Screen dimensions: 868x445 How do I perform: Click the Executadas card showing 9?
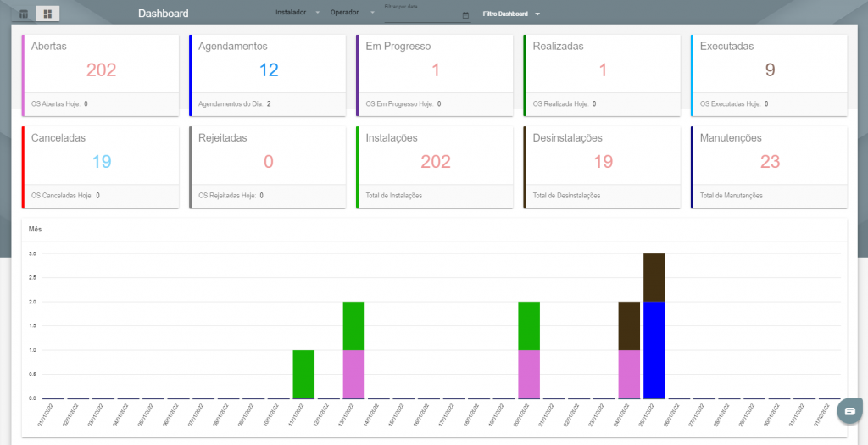769,75
